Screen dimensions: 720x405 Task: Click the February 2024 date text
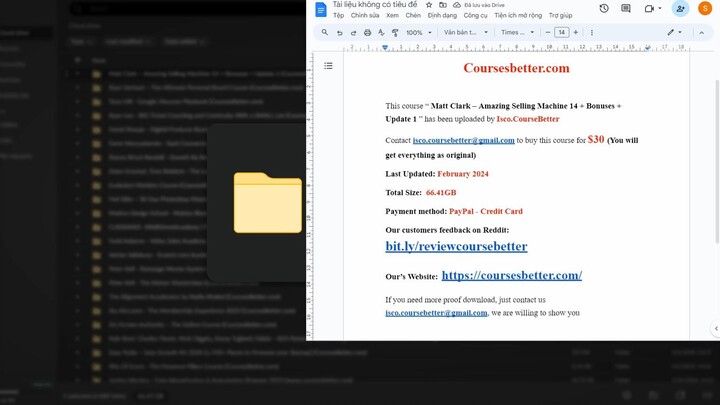point(463,174)
